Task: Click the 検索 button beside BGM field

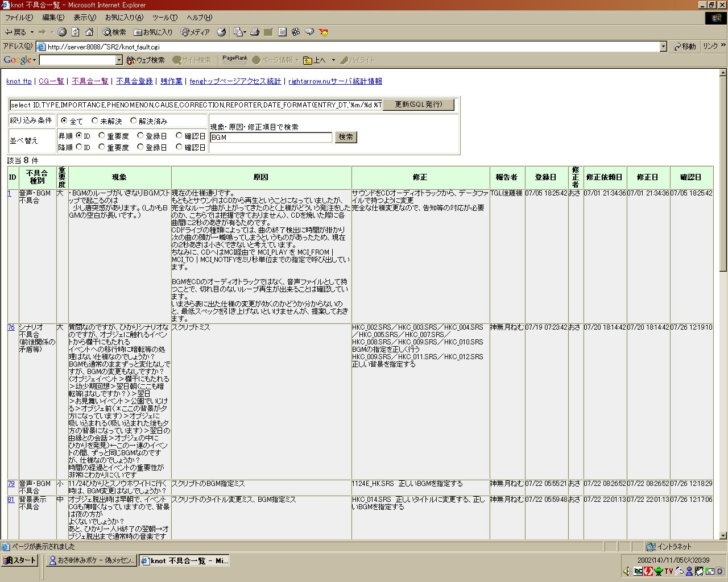Action: [x=346, y=137]
